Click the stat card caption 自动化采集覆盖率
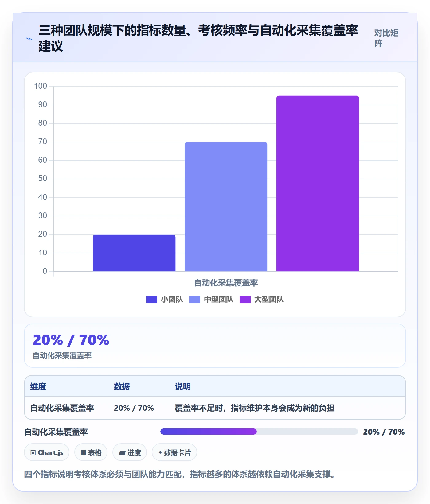This screenshot has width=430, height=504. (x=62, y=355)
